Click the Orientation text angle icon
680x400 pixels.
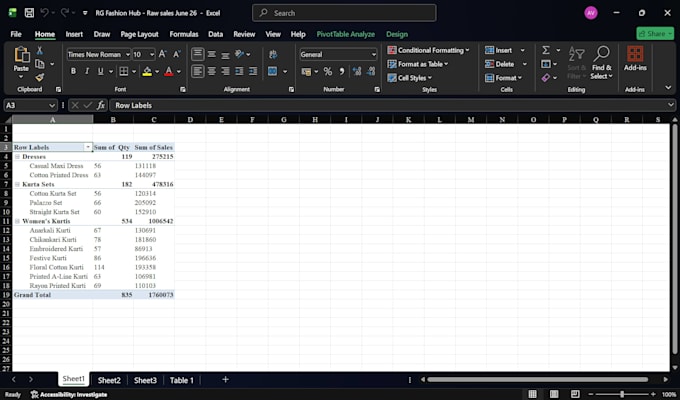coord(239,54)
